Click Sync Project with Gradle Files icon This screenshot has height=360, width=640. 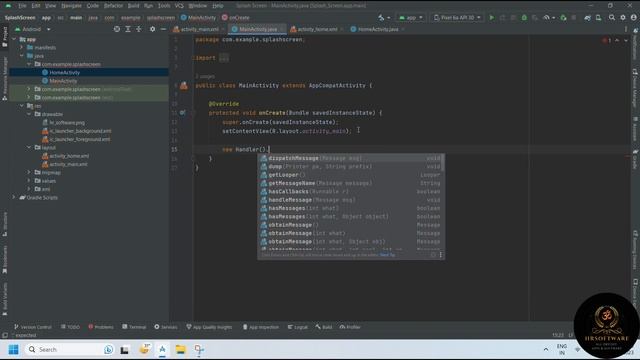[x=587, y=18]
